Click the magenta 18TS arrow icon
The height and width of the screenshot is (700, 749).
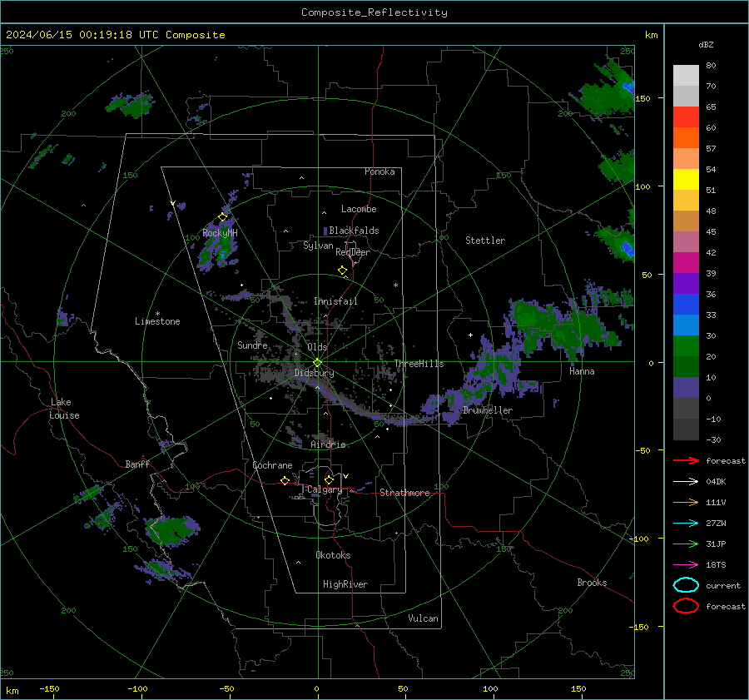point(686,565)
